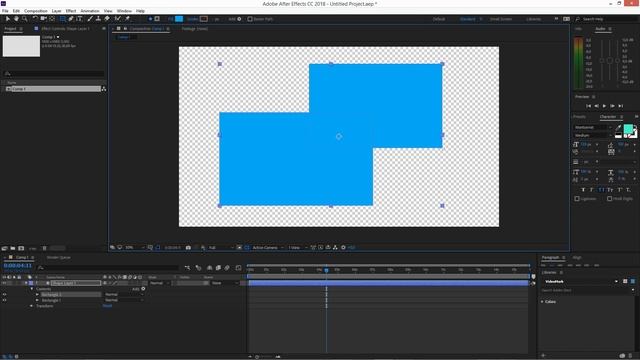Screen dimensions: 640x360
Task: Toggle the Motion Blur enable icon
Action: tap(227, 268)
